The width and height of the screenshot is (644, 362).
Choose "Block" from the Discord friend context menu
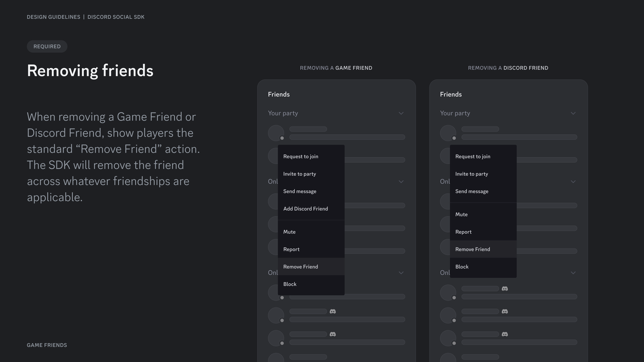pyautogui.click(x=462, y=267)
